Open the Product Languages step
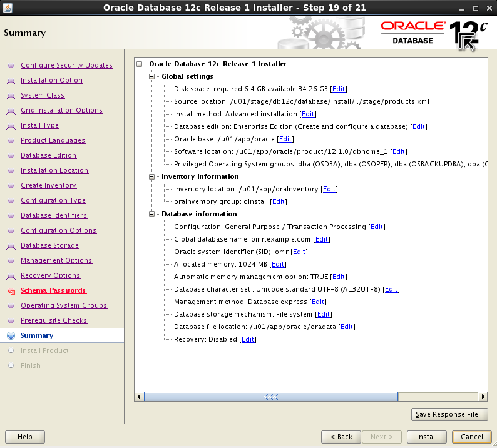This screenshot has width=497, height=448. click(x=53, y=140)
